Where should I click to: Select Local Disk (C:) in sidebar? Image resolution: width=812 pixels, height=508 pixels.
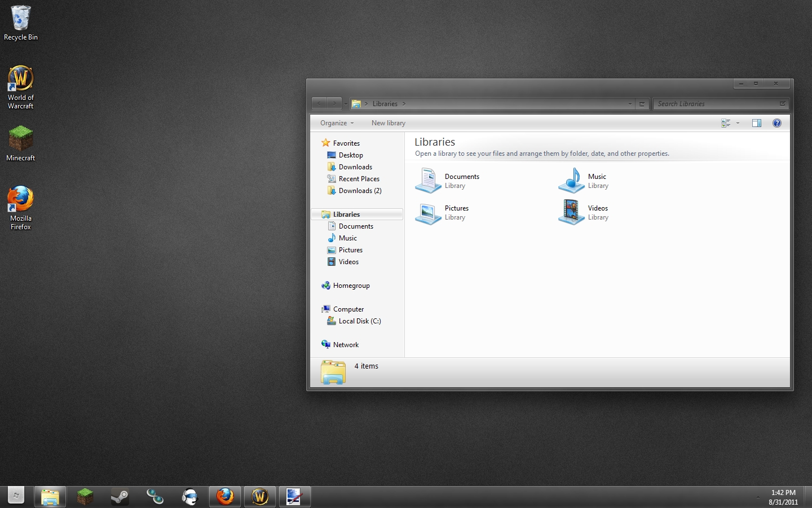pos(360,321)
